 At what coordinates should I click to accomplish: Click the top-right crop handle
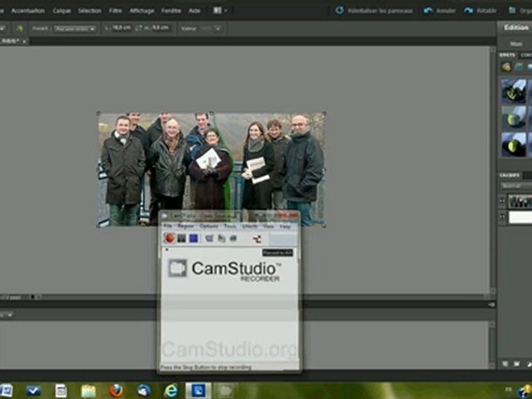point(324,113)
